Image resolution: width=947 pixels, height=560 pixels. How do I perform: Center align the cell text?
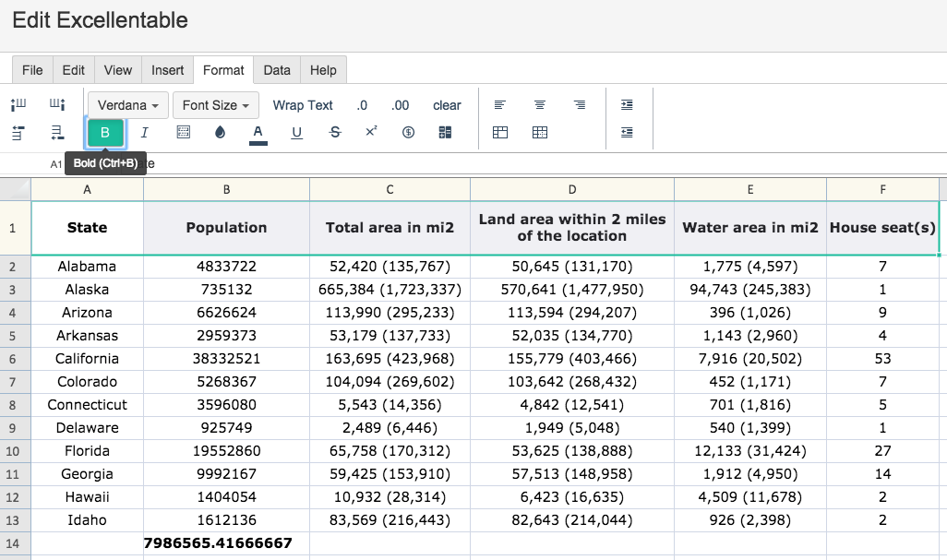tap(540, 105)
